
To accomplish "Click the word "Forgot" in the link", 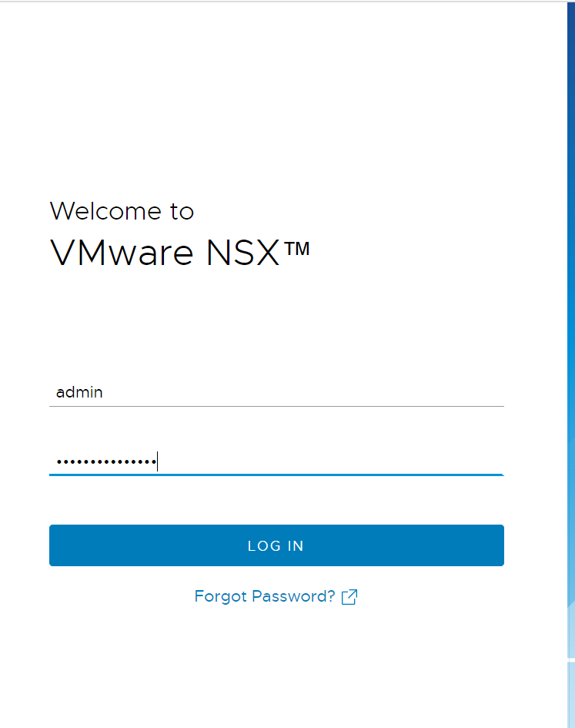I will pyautogui.click(x=221, y=596).
